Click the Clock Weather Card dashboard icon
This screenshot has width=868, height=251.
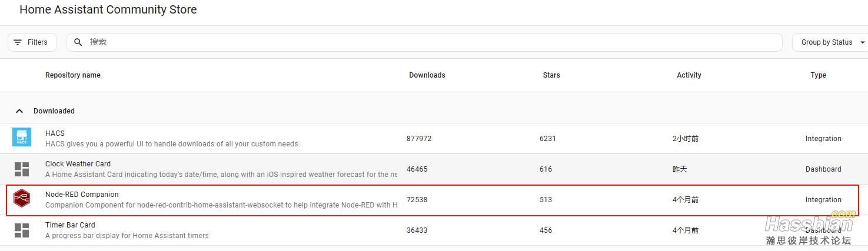[x=22, y=169]
